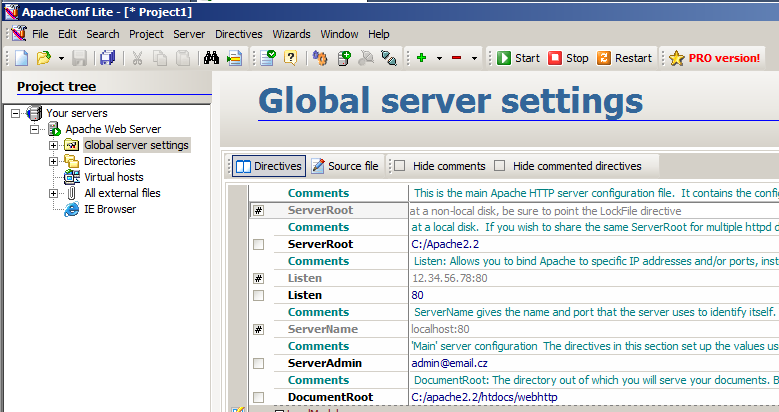Select Virtual hosts in project tree
This screenshot has width=779, height=412.
114,177
